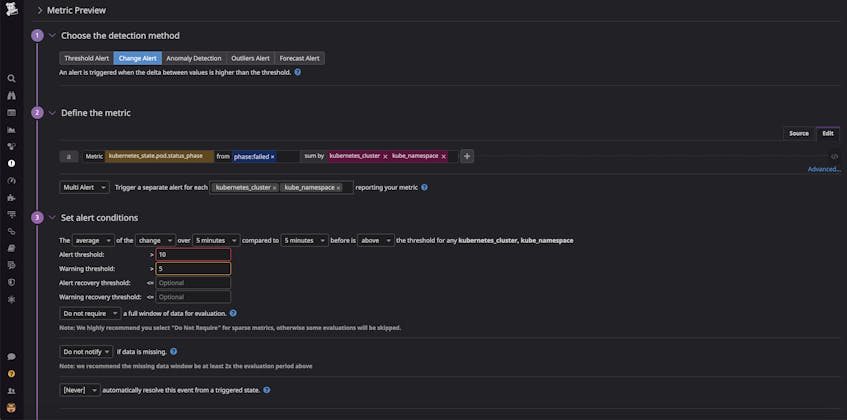847x420 pixels.
Task: Click the Warning threshold field showing 5
Action: (x=193, y=268)
